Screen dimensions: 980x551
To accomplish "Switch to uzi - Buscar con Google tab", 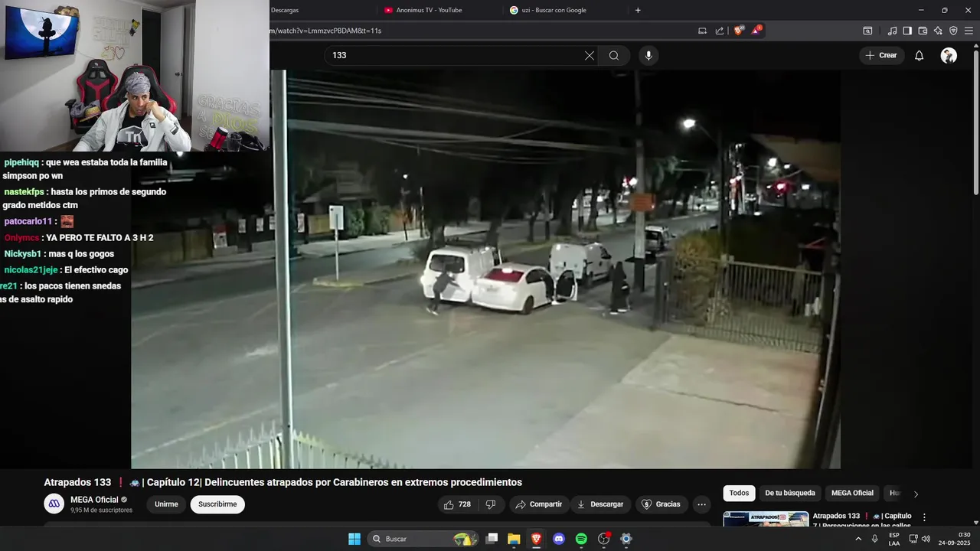I will (554, 10).
